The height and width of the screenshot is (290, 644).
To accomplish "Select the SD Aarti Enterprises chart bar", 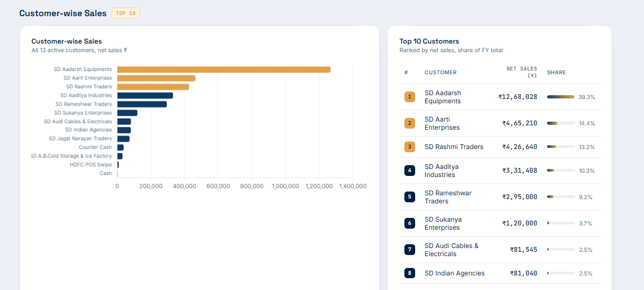I will (x=156, y=78).
